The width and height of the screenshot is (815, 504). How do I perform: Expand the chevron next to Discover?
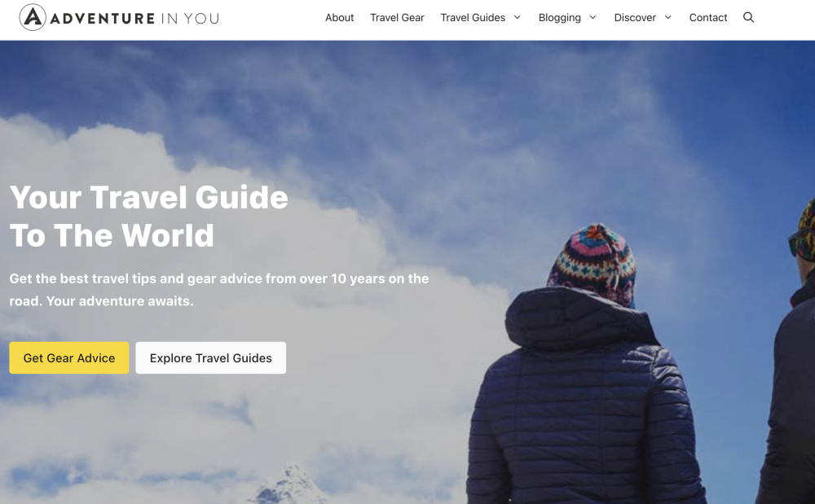tap(668, 17)
